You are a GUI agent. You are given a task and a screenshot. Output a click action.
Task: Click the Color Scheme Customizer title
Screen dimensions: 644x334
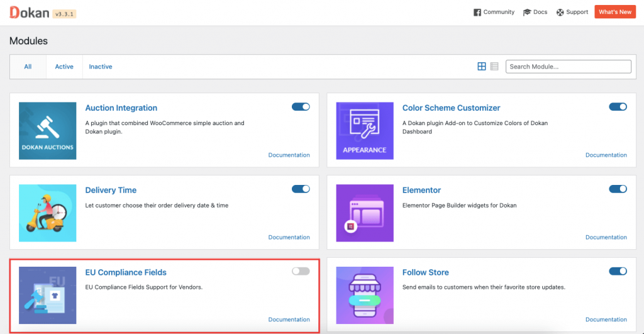[x=452, y=108]
